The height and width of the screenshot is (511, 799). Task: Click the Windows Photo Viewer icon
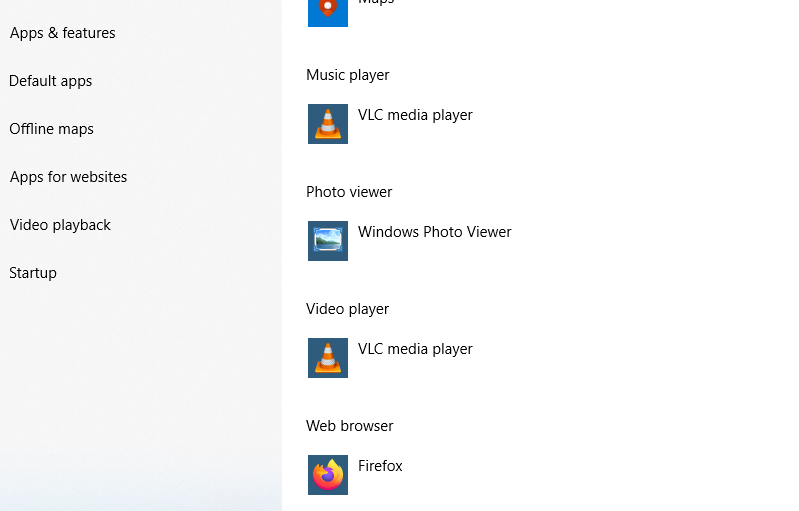point(328,241)
